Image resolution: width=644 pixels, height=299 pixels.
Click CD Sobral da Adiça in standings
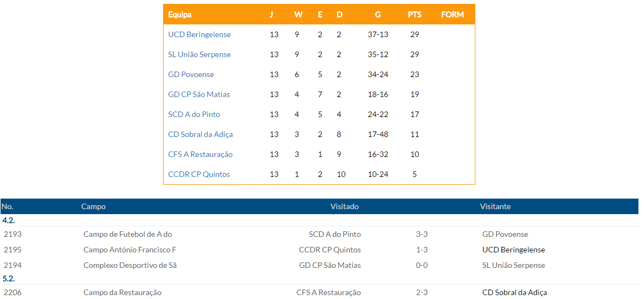click(x=200, y=134)
